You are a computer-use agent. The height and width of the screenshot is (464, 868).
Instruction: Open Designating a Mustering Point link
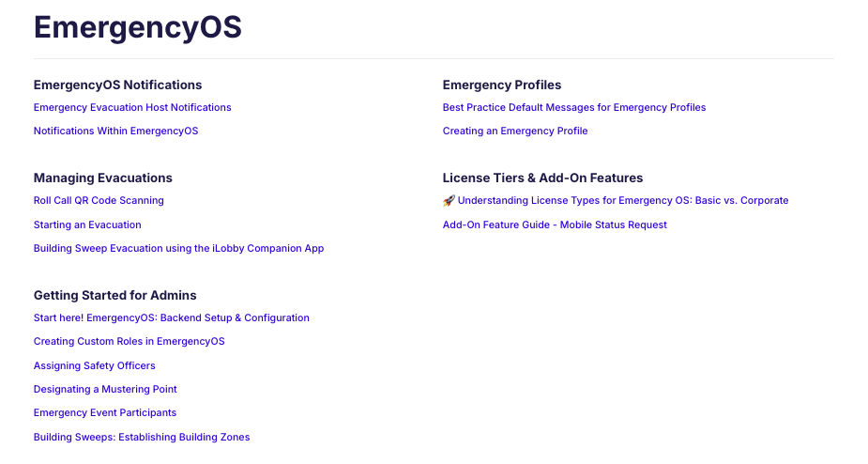pos(105,389)
